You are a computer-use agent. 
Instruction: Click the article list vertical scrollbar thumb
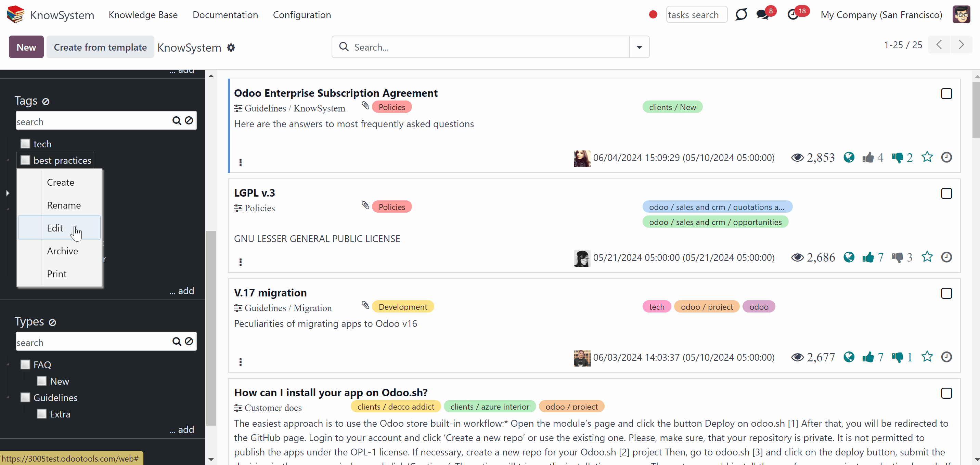pyautogui.click(x=976, y=109)
